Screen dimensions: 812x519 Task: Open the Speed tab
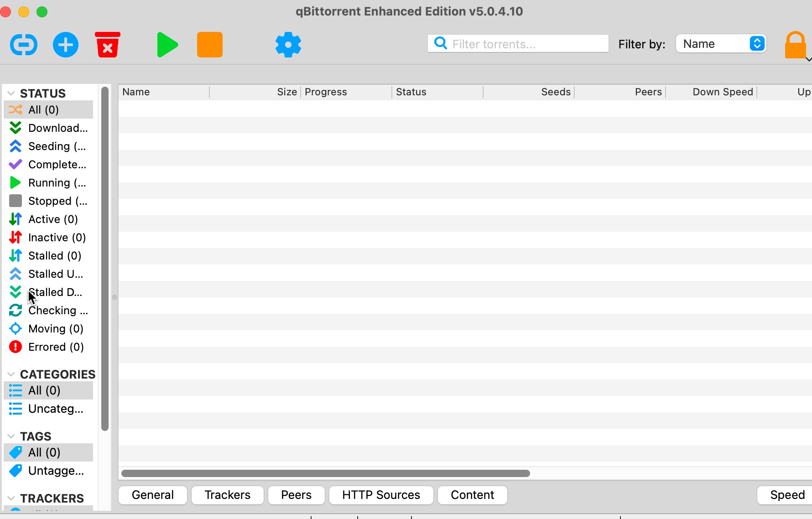pyautogui.click(x=786, y=495)
